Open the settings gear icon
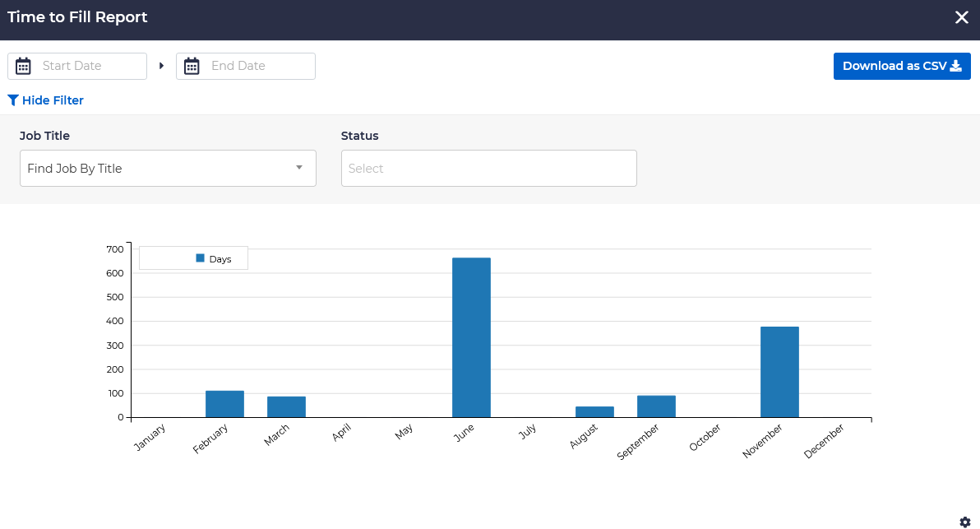This screenshot has height=529, width=980. (x=965, y=522)
